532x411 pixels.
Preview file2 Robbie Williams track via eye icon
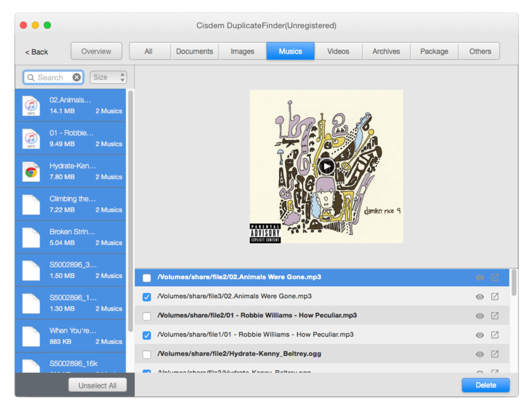coord(480,316)
